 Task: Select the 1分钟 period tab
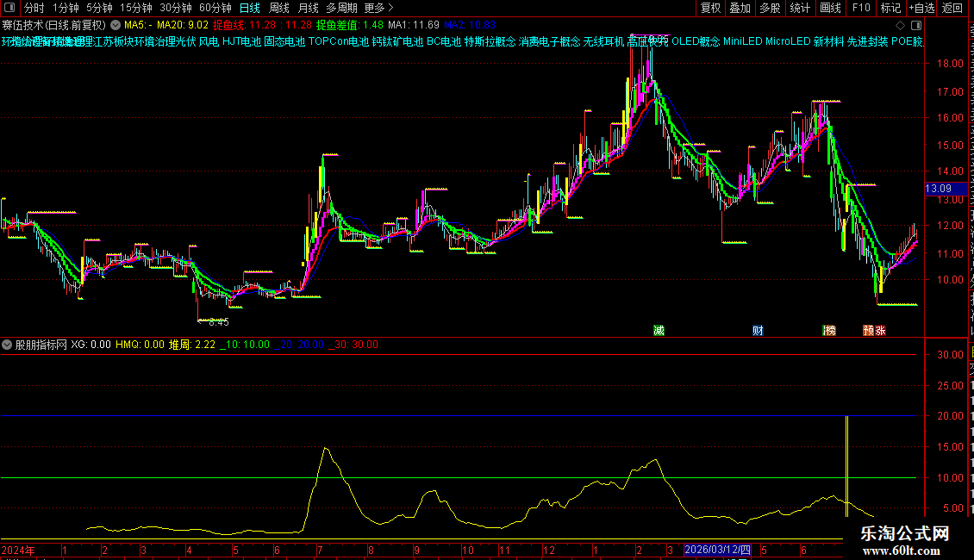pyautogui.click(x=66, y=8)
